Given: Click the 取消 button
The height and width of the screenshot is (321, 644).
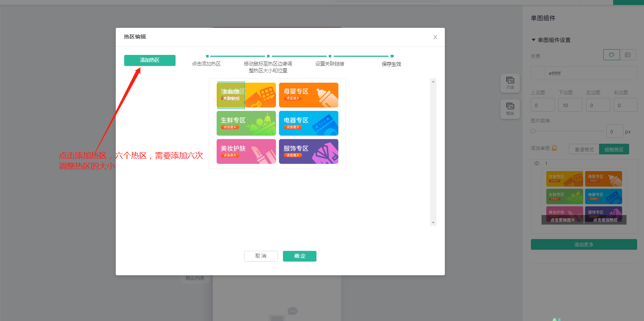Looking at the screenshot, I should point(260,256).
